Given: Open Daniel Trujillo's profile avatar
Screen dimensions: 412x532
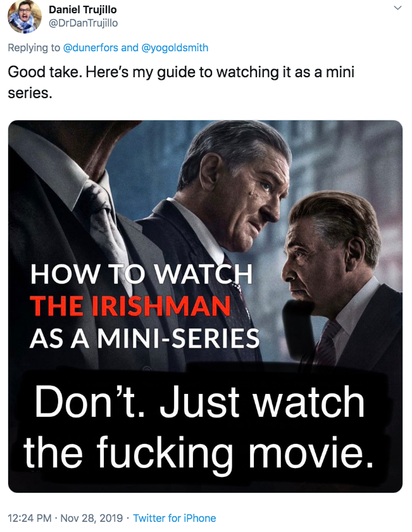Looking at the screenshot, I should point(25,16).
